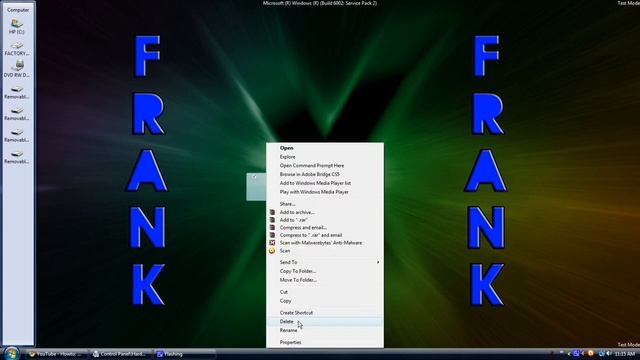Click Scan with Malwarebytes' Anti-Malware
This screenshot has width=640, height=360.
[324, 243]
